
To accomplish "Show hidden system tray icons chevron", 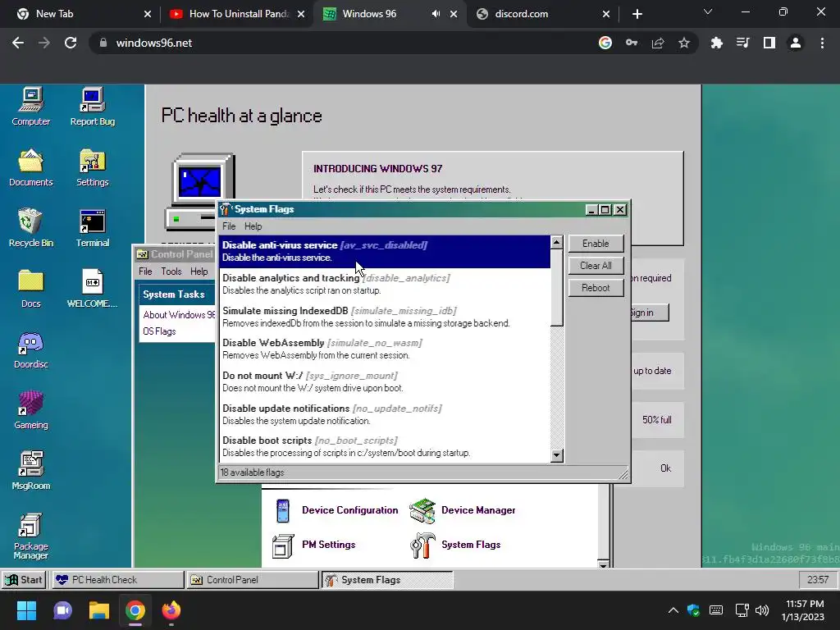I will (673, 610).
